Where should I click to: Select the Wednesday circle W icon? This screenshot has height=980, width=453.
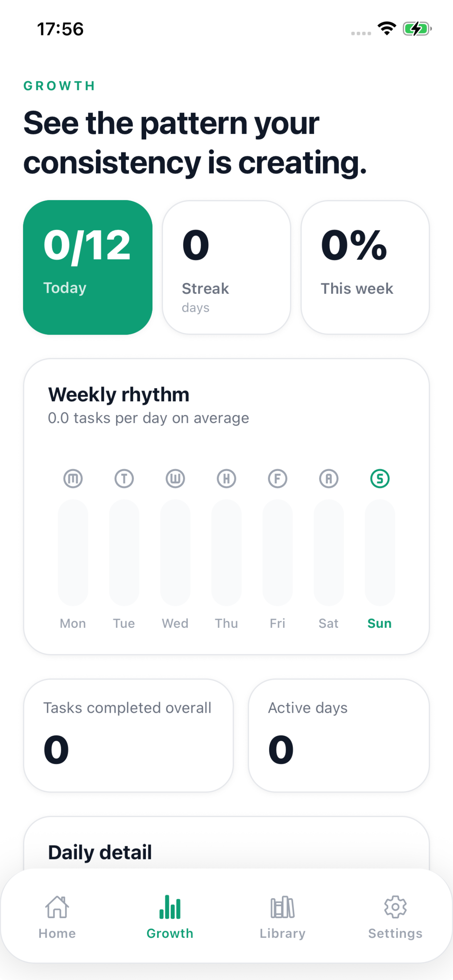(175, 478)
